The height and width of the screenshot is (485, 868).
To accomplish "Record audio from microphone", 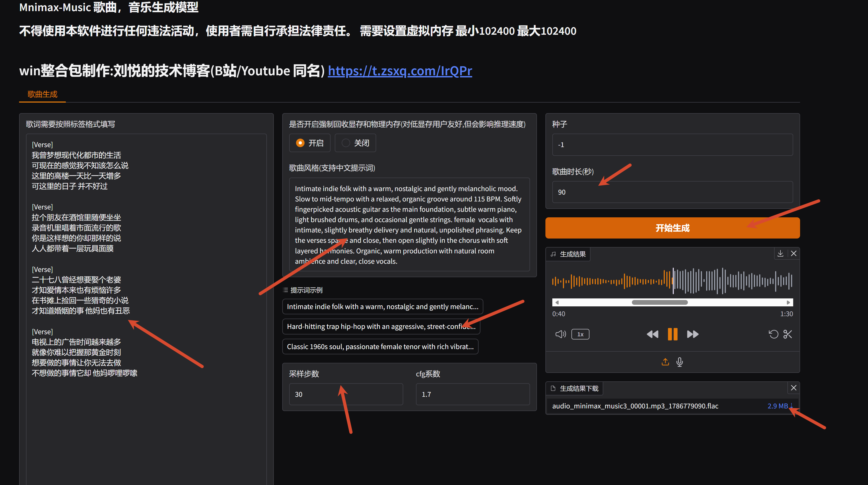I will [680, 362].
